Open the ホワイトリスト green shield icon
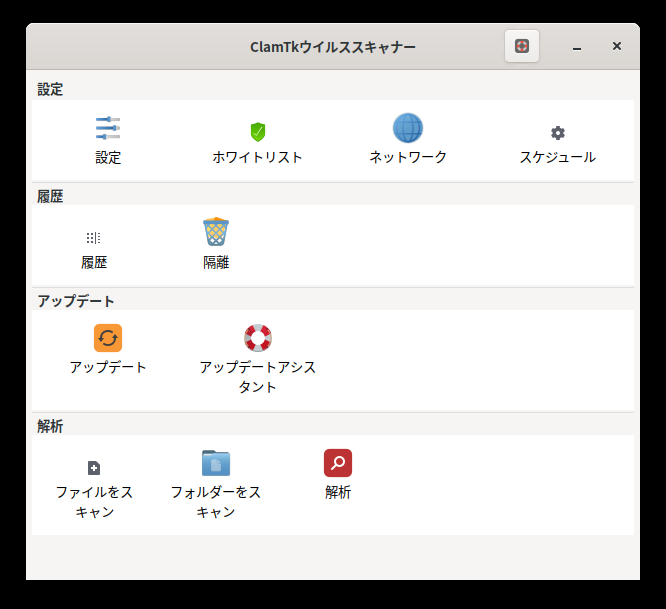The width and height of the screenshot is (666, 609). [x=258, y=132]
